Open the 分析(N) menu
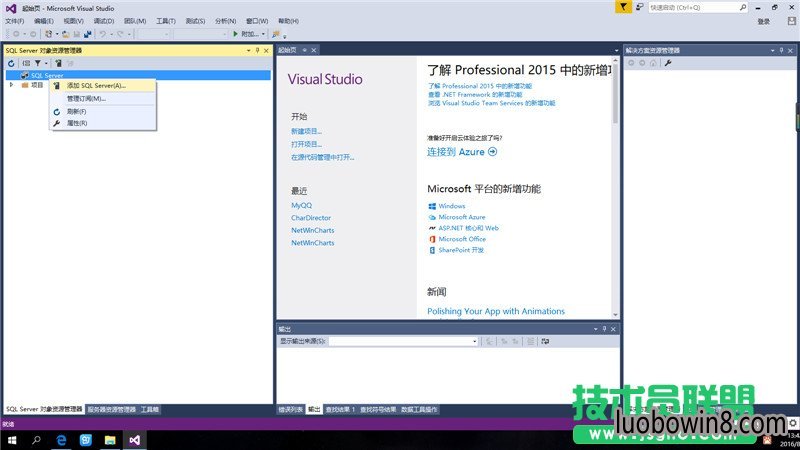 (x=225, y=21)
